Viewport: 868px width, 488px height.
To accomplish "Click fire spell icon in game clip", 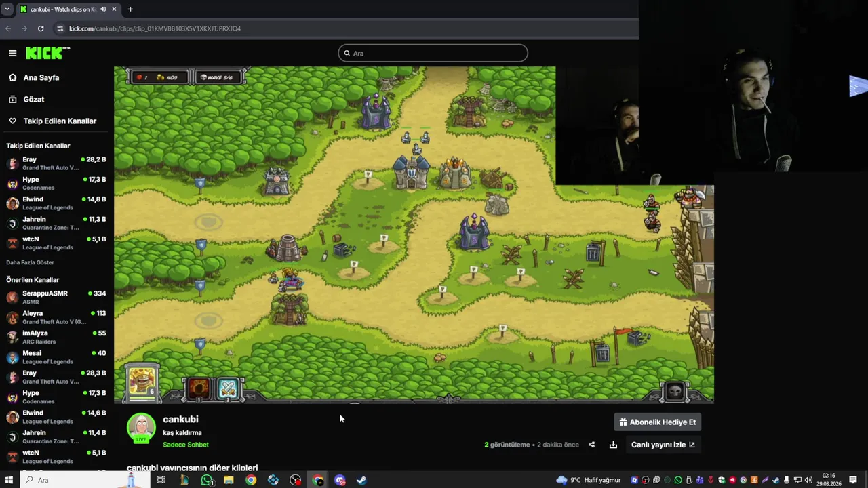I will tap(199, 388).
